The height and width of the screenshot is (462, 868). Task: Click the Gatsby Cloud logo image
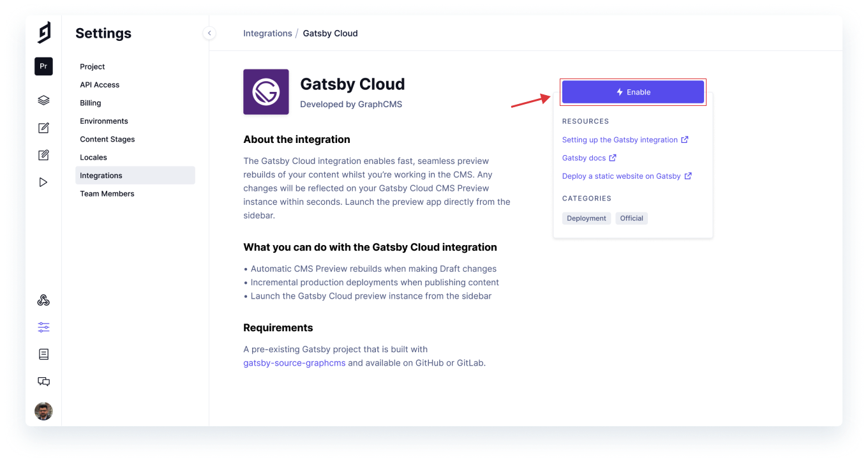266,92
